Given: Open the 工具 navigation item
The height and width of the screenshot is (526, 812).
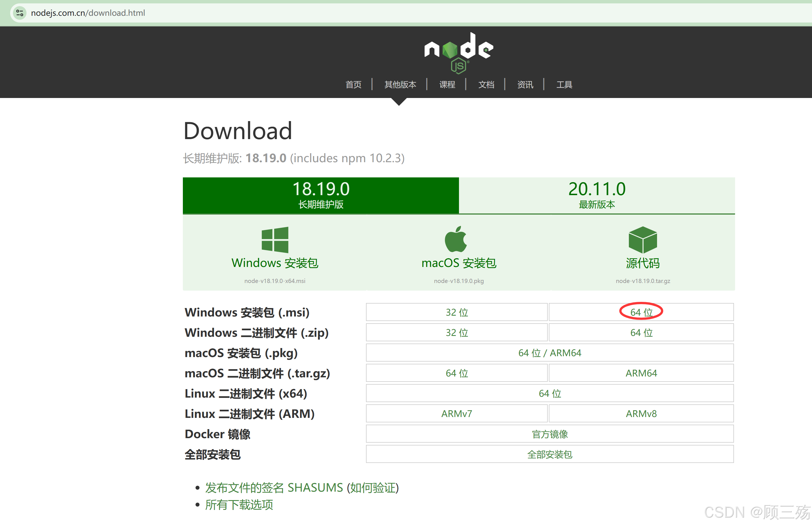Looking at the screenshot, I should [564, 84].
